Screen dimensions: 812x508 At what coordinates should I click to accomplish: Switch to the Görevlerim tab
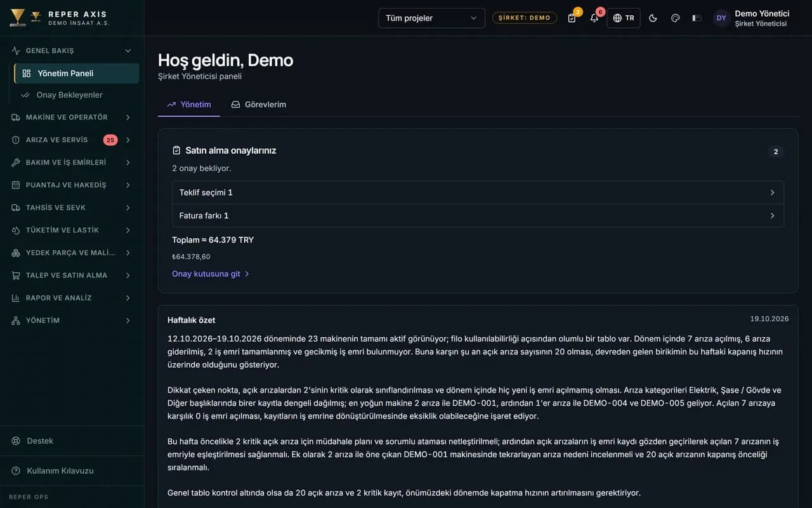pyautogui.click(x=259, y=104)
